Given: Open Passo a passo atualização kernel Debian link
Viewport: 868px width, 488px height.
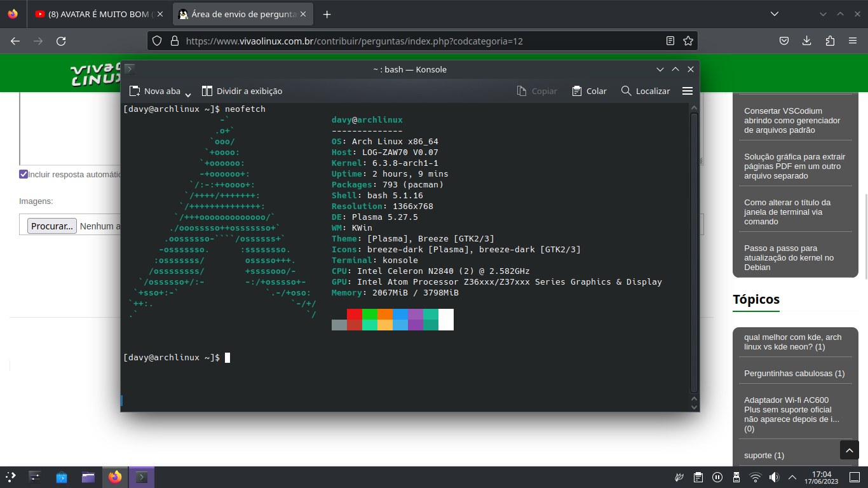Looking at the screenshot, I should point(789,257).
